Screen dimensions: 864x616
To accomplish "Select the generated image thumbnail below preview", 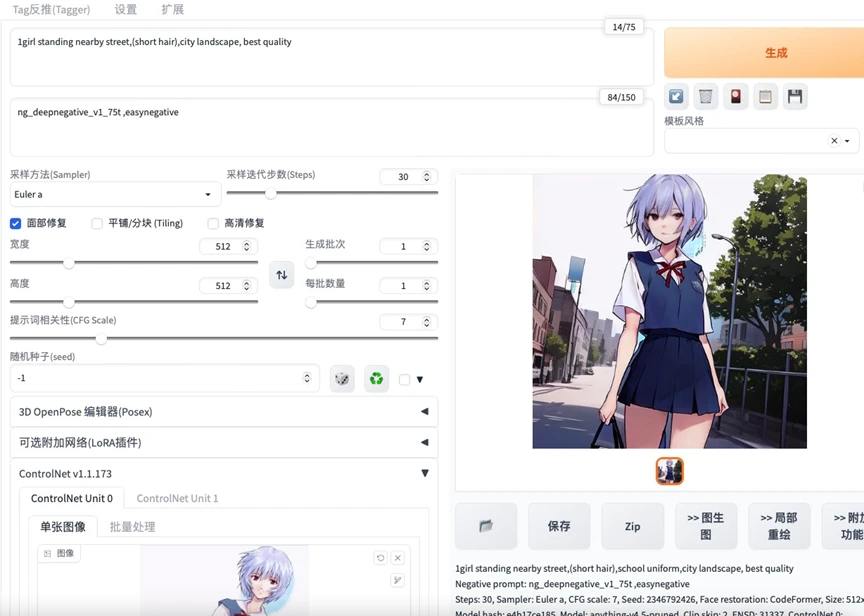I will click(669, 471).
